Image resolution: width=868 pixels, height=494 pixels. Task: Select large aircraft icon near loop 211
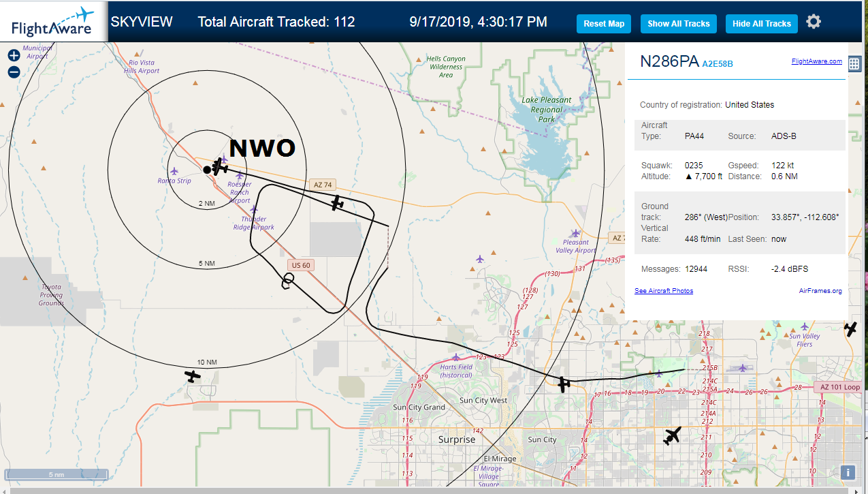pos(673,435)
